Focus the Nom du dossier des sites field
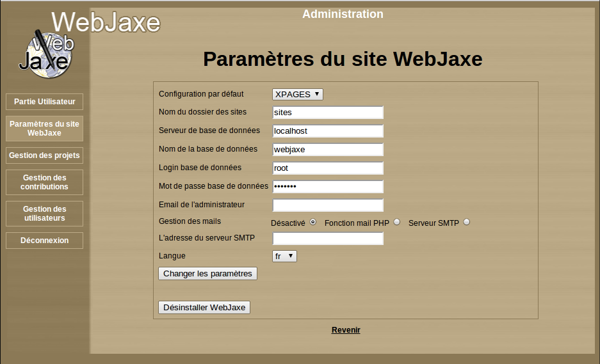 tap(328, 113)
